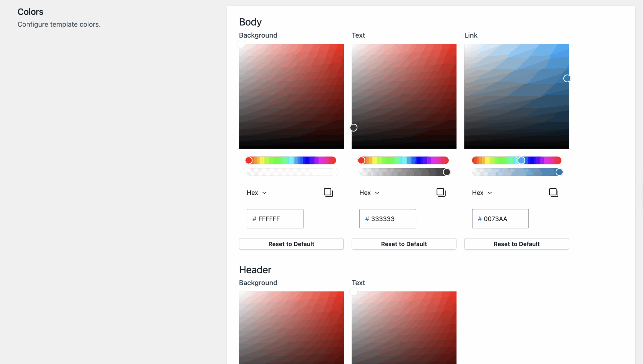643x364 pixels.
Task: Click the Body Text hex input 333333
Action: tap(388, 219)
